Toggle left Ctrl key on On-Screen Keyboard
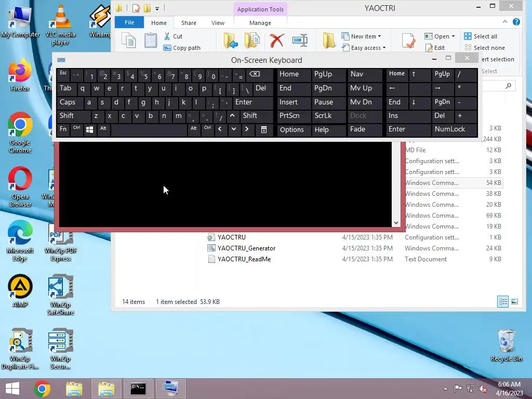 point(77,129)
